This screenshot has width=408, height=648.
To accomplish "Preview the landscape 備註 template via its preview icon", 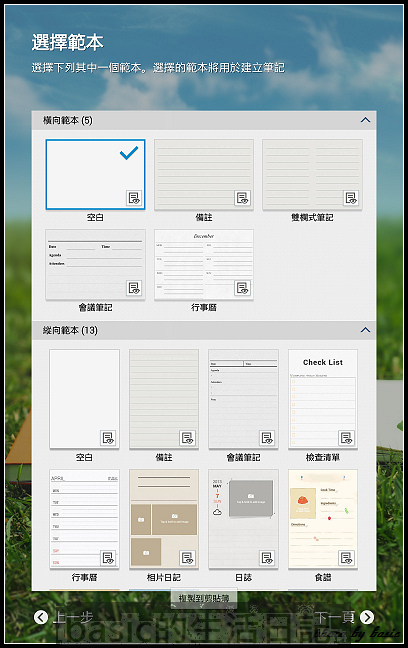I will click(x=242, y=198).
